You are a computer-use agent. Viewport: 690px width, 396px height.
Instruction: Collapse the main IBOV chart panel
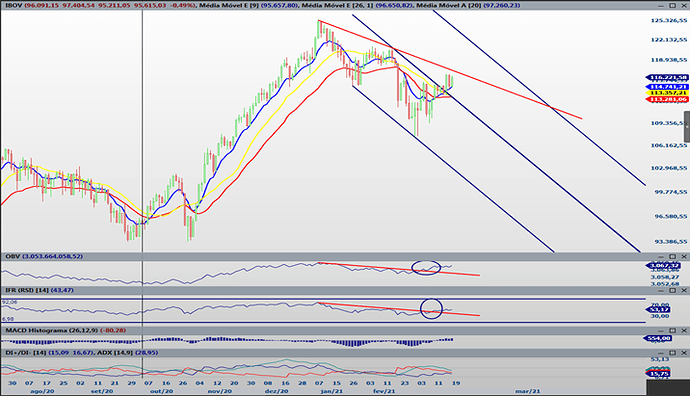coord(661,6)
